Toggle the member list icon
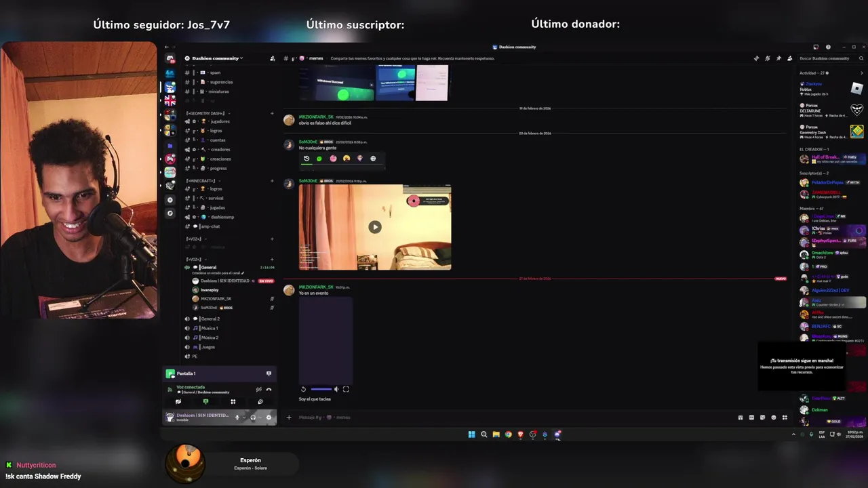The image size is (868, 488). pos(790,58)
